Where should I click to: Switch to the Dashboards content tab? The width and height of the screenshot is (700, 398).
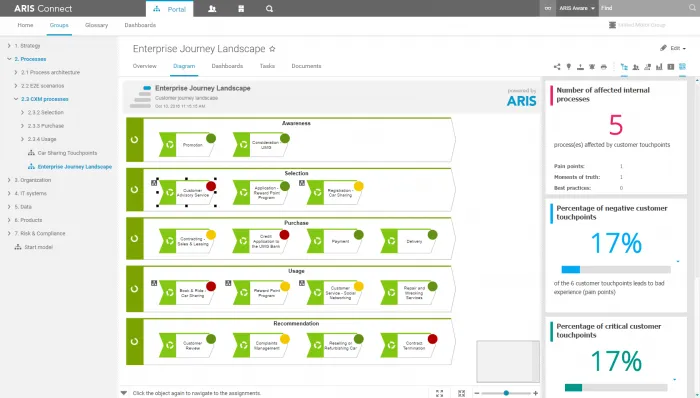click(x=227, y=66)
